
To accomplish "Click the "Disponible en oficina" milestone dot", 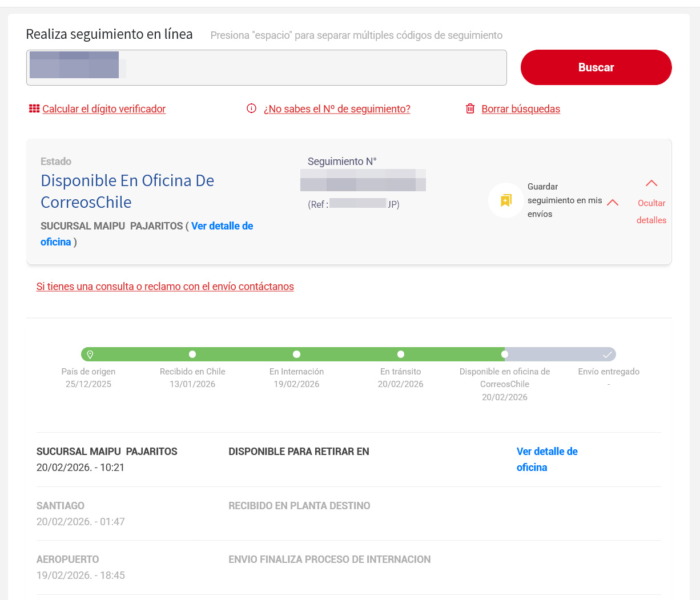I will point(504,354).
